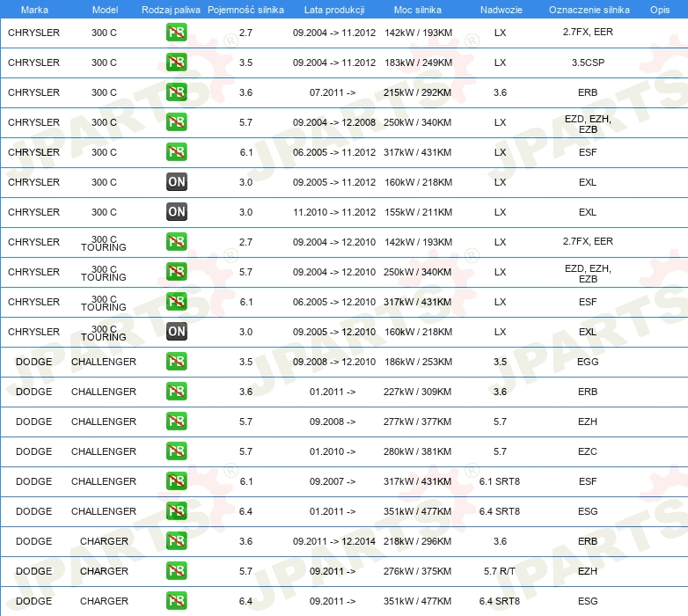Click the PB icon for Dodge Charger 5.7 R/T

coord(177,571)
